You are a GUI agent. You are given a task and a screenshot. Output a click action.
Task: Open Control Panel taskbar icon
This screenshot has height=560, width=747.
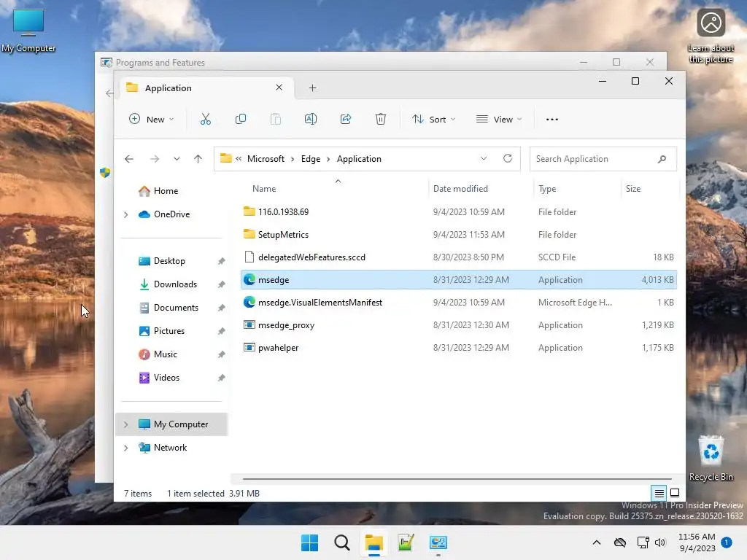pyautogui.click(x=438, y=542)
